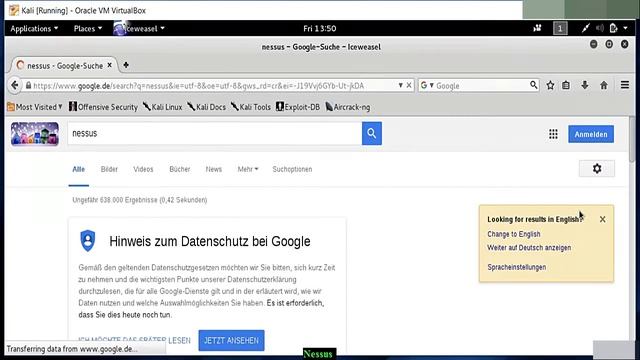Expand the Mehr dropdown
This screenshot has height=360, width=640.
pyautogui.click(x=248, y=169)
